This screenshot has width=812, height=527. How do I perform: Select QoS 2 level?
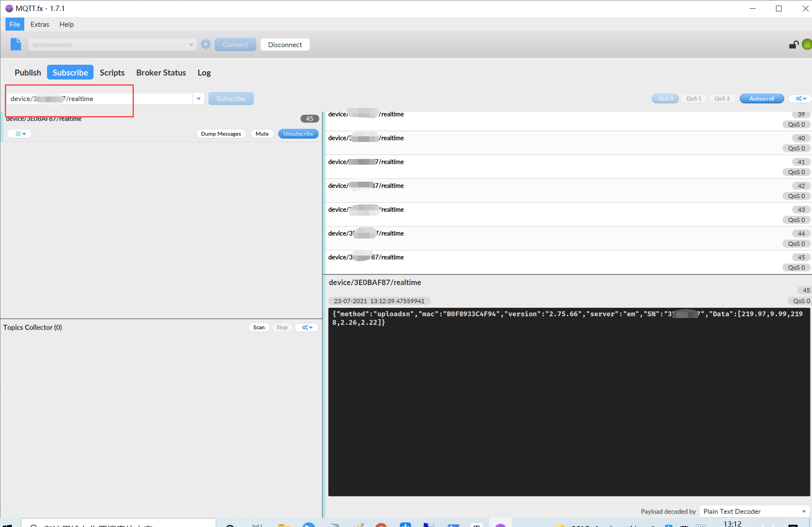(722, 98)
